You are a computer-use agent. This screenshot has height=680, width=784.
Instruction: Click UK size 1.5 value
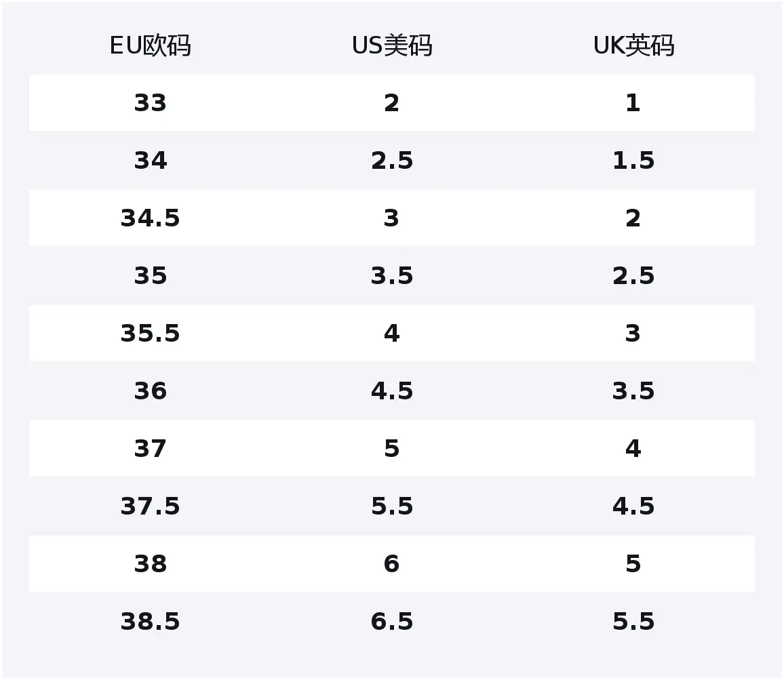(633, 161)
